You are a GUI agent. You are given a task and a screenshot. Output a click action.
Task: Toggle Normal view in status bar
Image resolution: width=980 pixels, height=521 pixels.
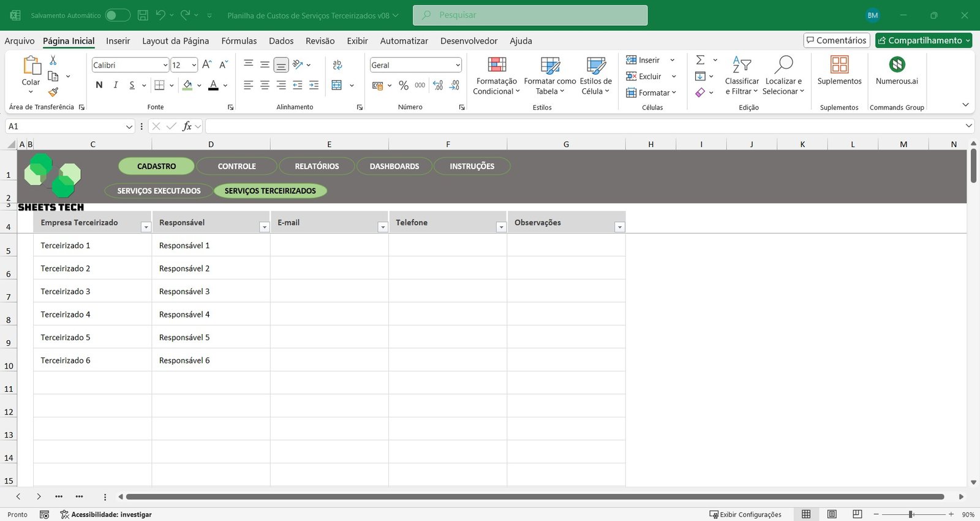(806, 514)
